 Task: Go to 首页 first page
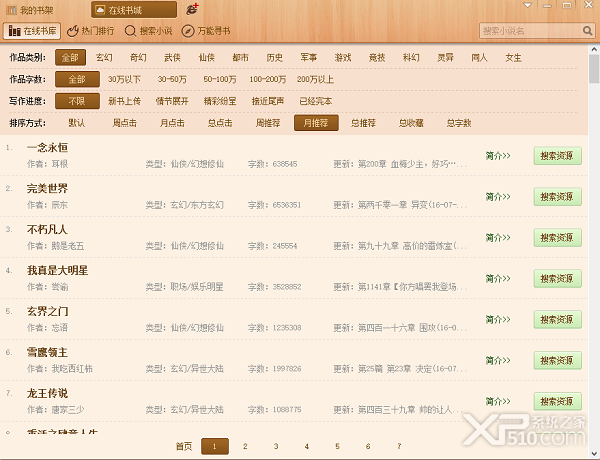[184, 446]
